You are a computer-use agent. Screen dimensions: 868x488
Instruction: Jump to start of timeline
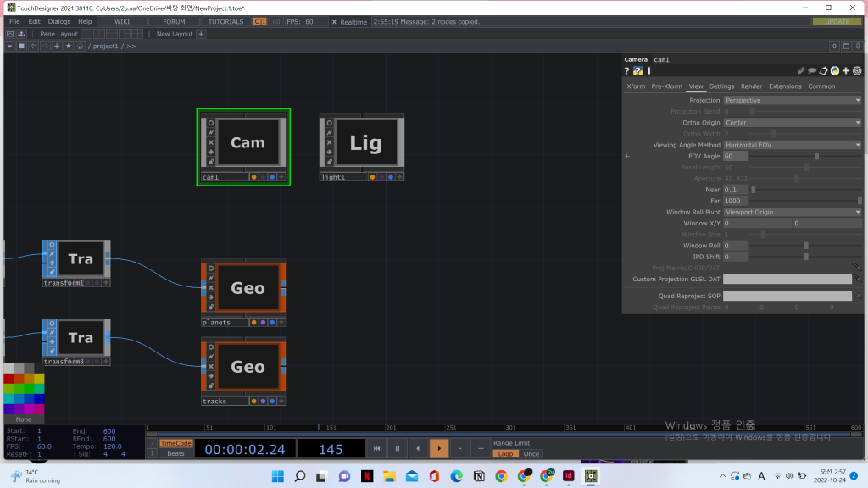click(x=378, y=448)
